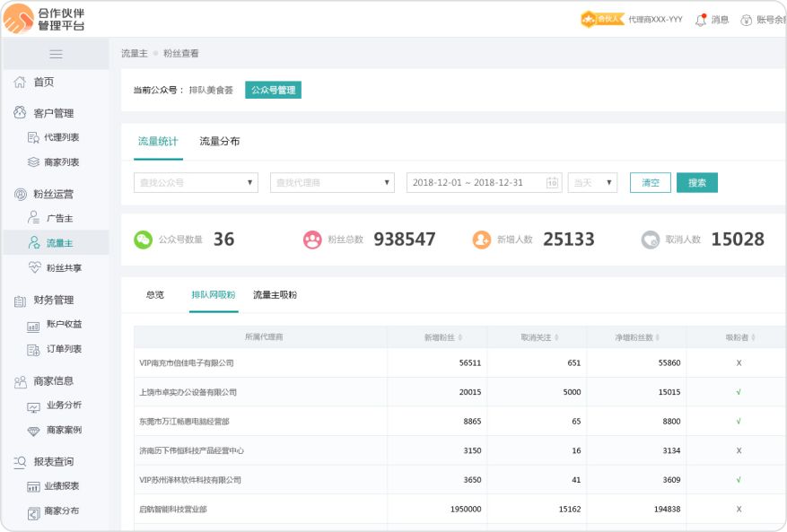The image size is (787, 532).
Task: Click the hamburger menu collapse icon
Action: [56, 54]
